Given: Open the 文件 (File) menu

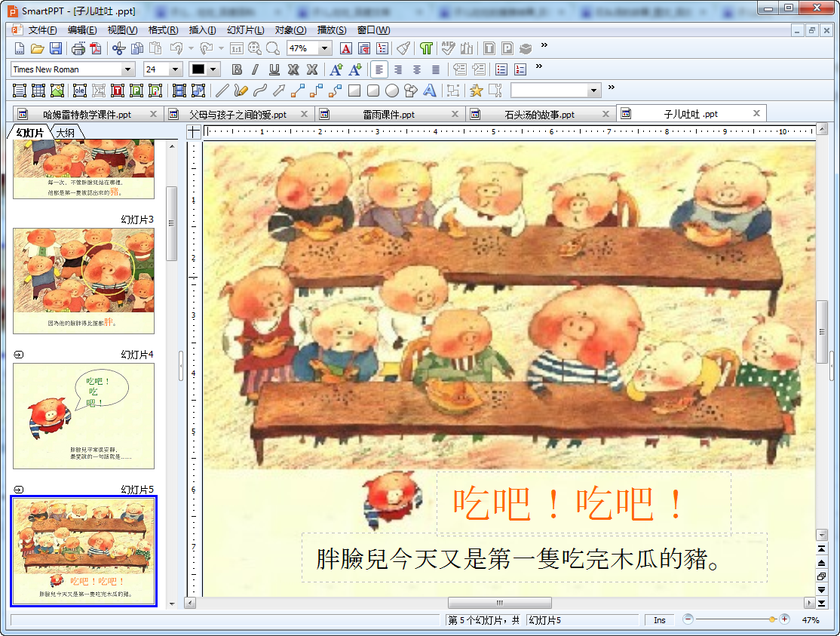Looking at the screenshot, I should pyautogui.click(x=42, y=30).
